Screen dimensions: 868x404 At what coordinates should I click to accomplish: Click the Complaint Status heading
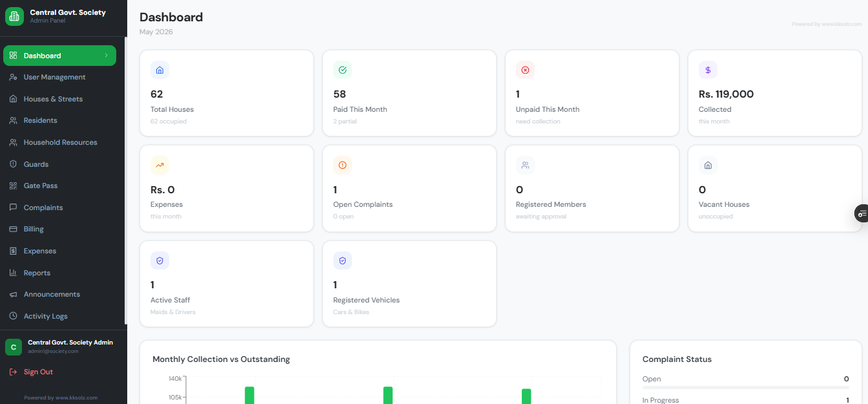(677, 359)
